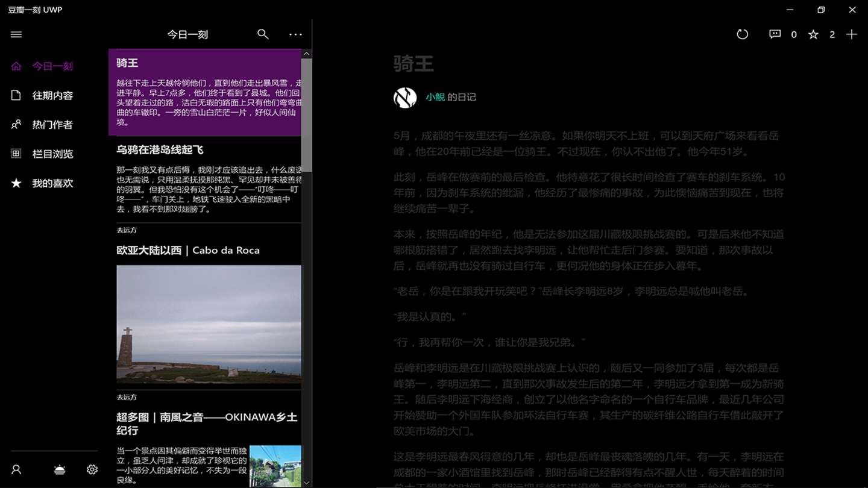
Task: Click the 栏目浏览 grid icon
Action: coord(16,154)
